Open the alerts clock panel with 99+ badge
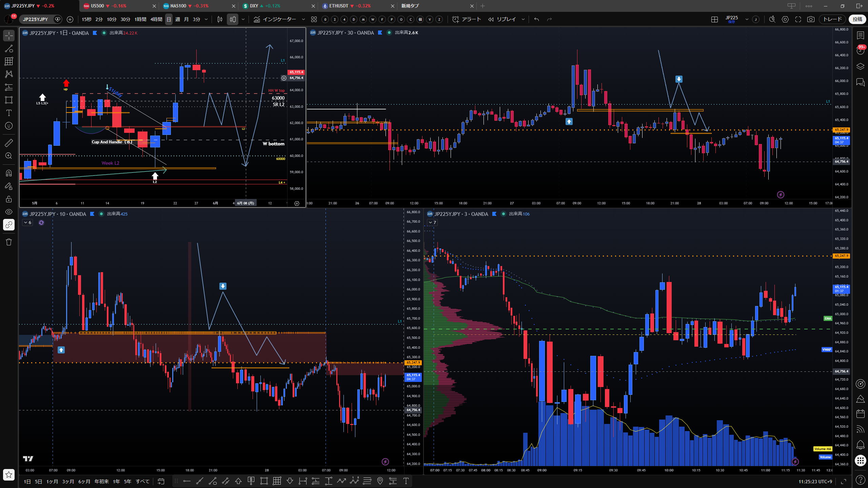Screen dimensions: 868x488 point(860,51)
